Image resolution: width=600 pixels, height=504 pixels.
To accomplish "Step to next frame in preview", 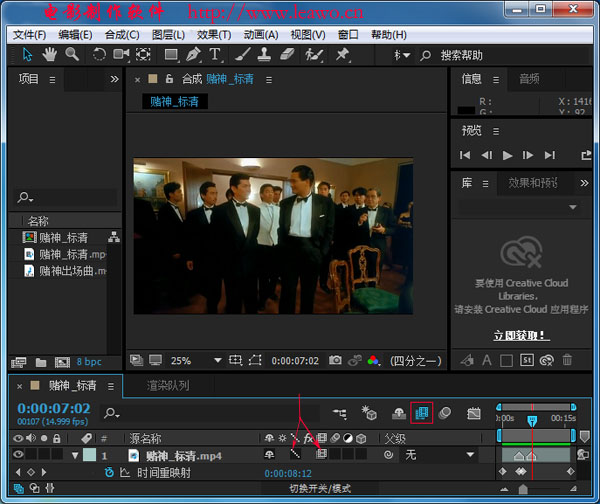I will point(528,155).
